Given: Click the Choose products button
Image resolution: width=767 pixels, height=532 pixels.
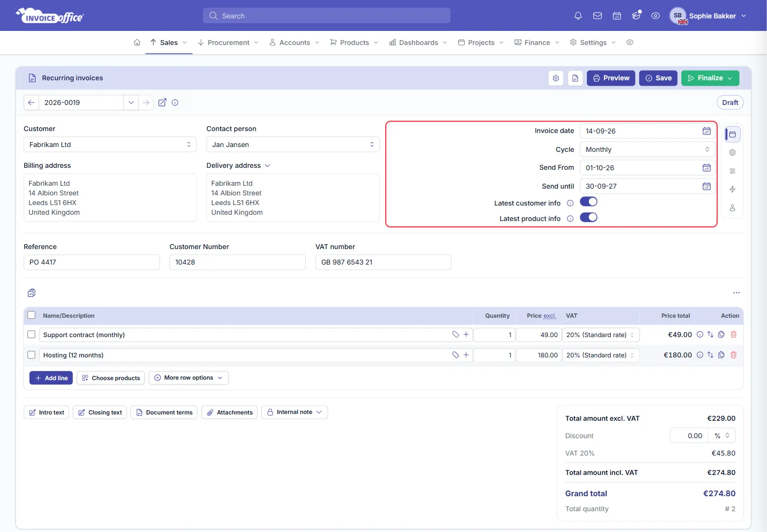Looking at the screenshot, I should (x=111, y=378).
